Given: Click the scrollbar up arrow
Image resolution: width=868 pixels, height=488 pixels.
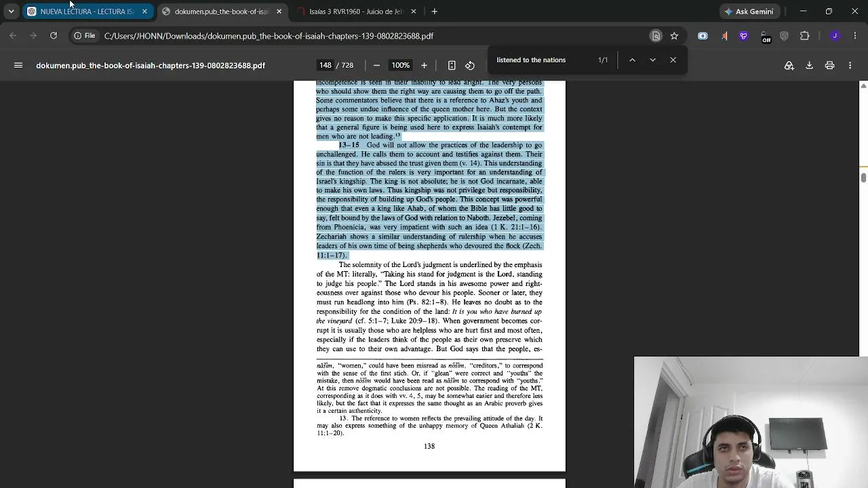Looking at the screenshot, I should 863,85.
